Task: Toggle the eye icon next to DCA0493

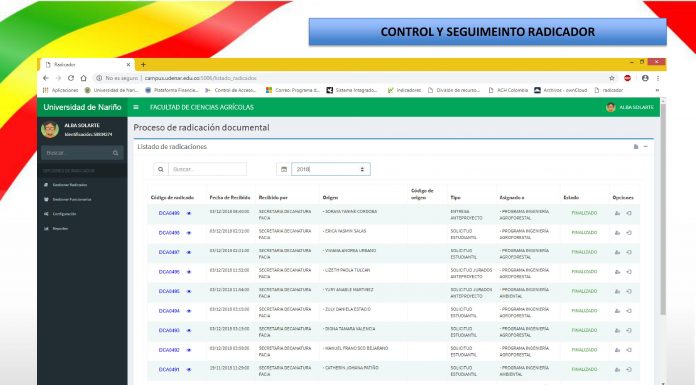Action: [189, 331]
